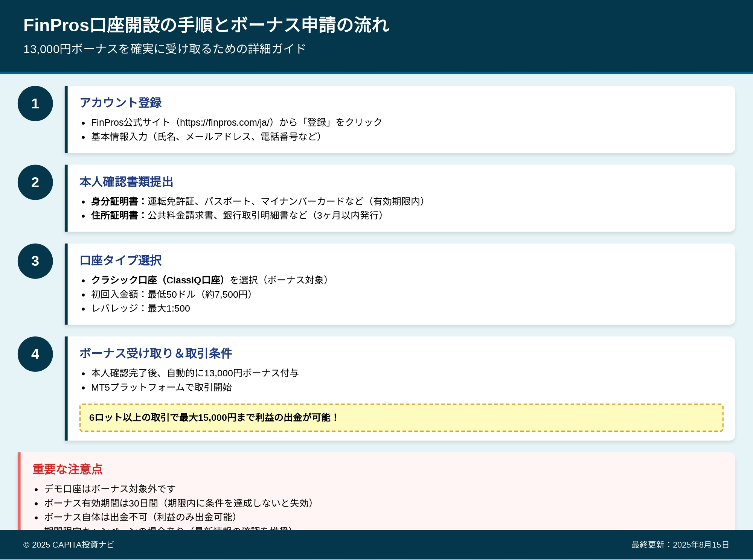This screenshot has width=753, height=560.
Task: Select the heading 'ボーナス受け取り＆取引条件'
Action: pos(156,353)
